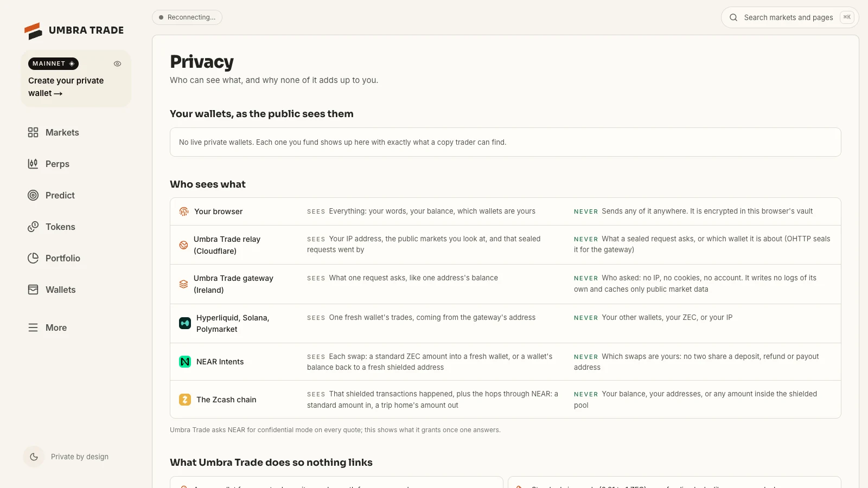Click the 'No live private wallets' notice text
This screenshot has width=868, height=488.
pyautogui.click(x=342, y=142)
